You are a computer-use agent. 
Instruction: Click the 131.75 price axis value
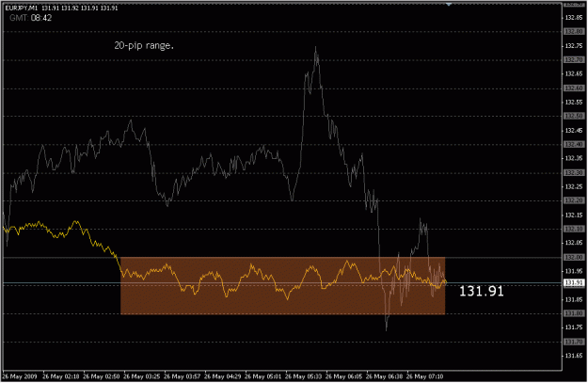(574, 327)
